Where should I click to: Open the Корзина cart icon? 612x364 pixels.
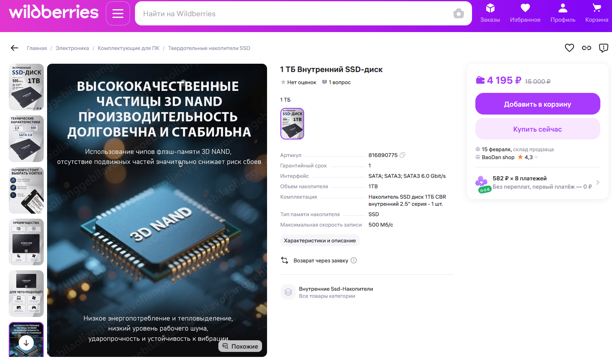coord(597,13)
